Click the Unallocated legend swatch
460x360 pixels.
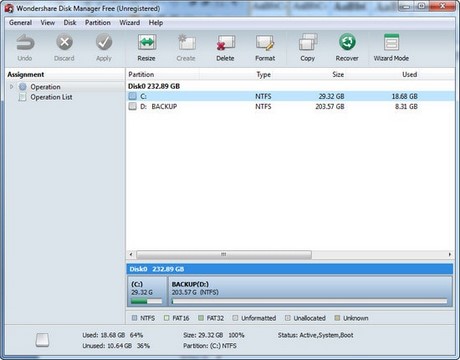[x=288, y=318]
